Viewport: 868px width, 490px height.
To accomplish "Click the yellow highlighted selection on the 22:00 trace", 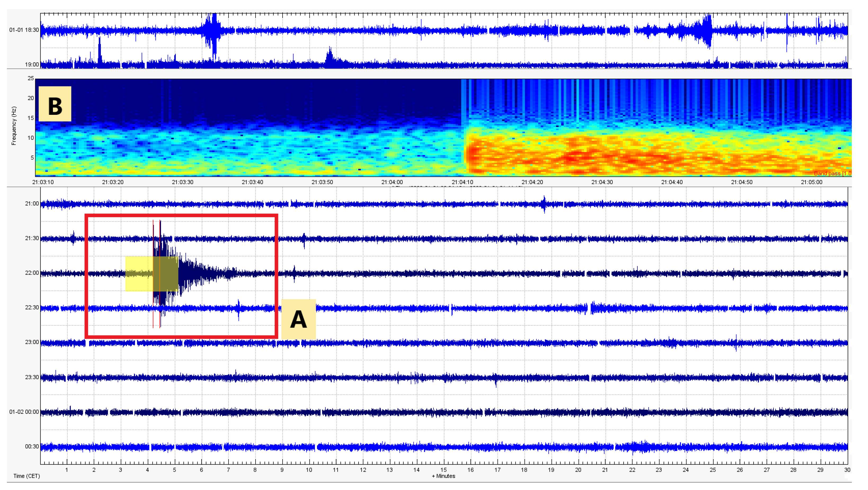I will (x=152, y=274).
